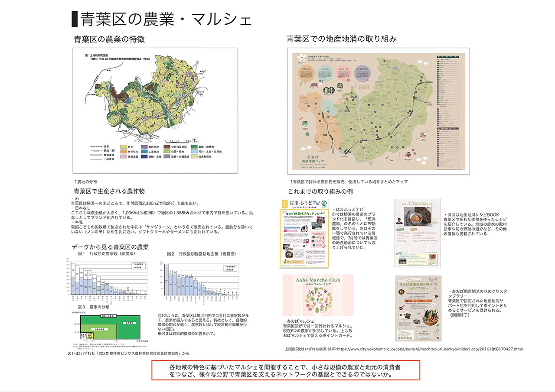The image size is (555, 392).
Task: Click the 商業施設 pink legend swatch
Action: pyautogui.click(x=124, y=156)
